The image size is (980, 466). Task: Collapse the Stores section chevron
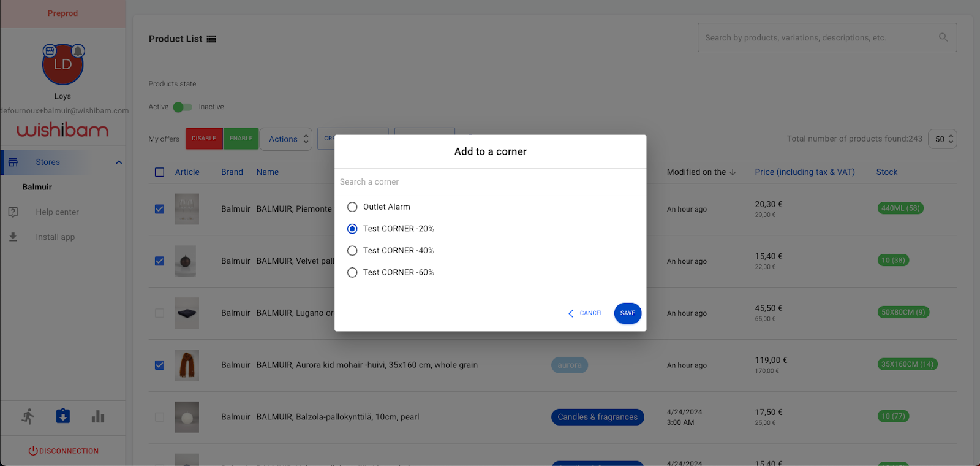(x=119, y=162)
